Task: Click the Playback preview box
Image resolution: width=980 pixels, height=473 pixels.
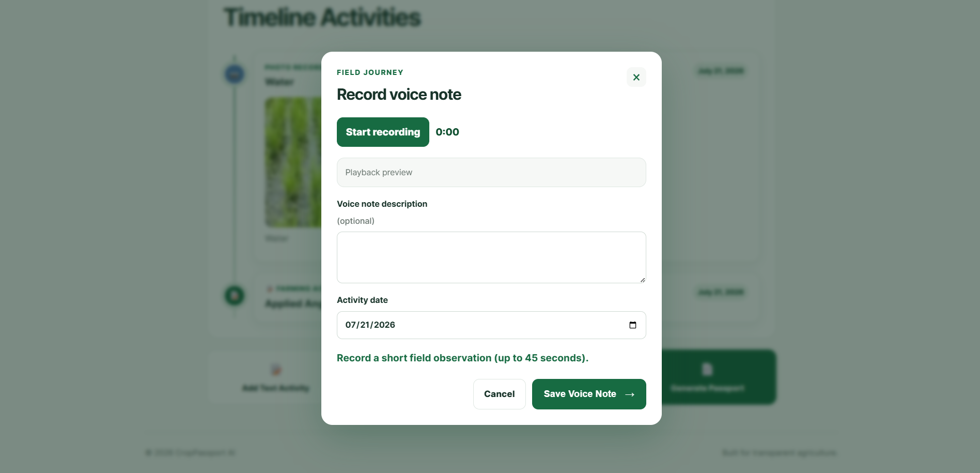Action: coord(491,172)
